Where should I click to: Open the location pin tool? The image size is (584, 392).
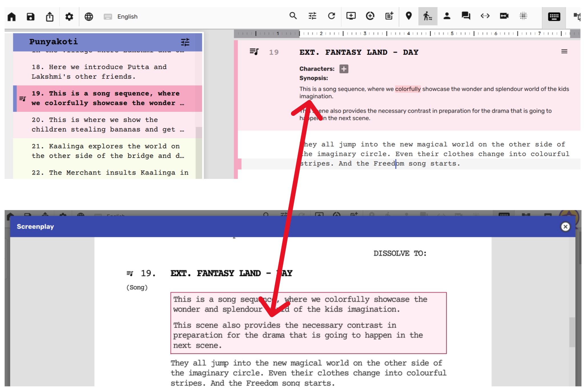(409, 16)
